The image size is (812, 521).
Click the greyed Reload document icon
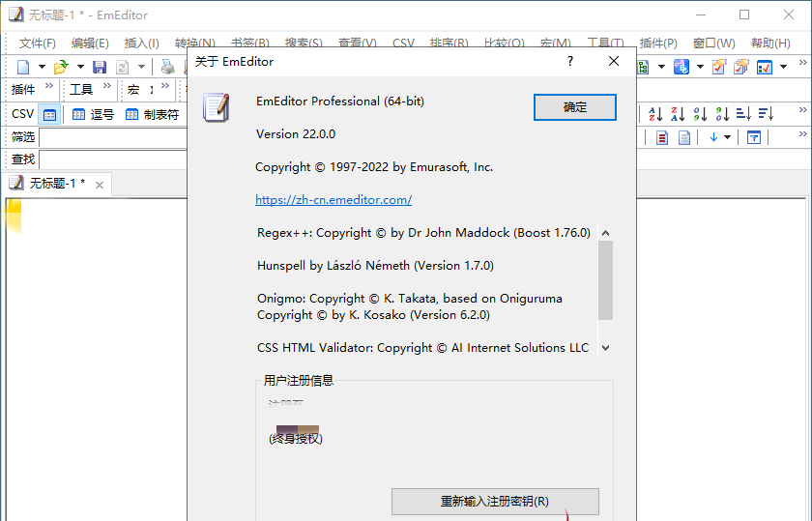coord(122,67)
